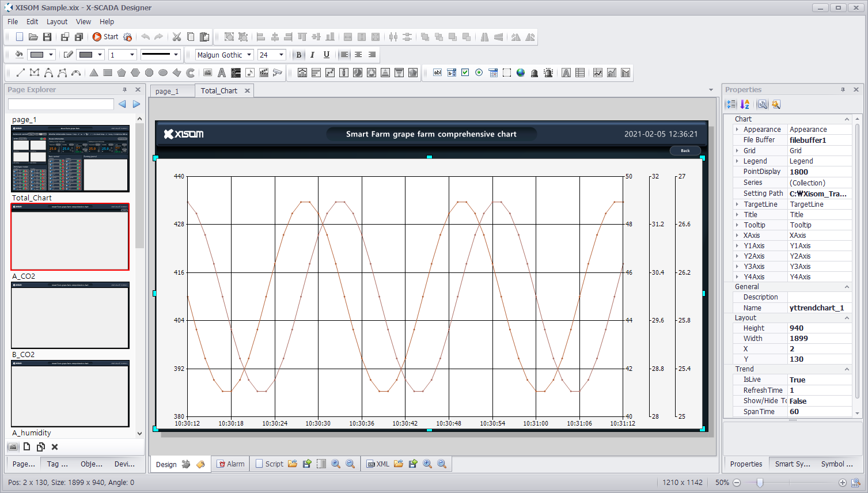Switch to the Alarm bottom tab

(231, 464)
